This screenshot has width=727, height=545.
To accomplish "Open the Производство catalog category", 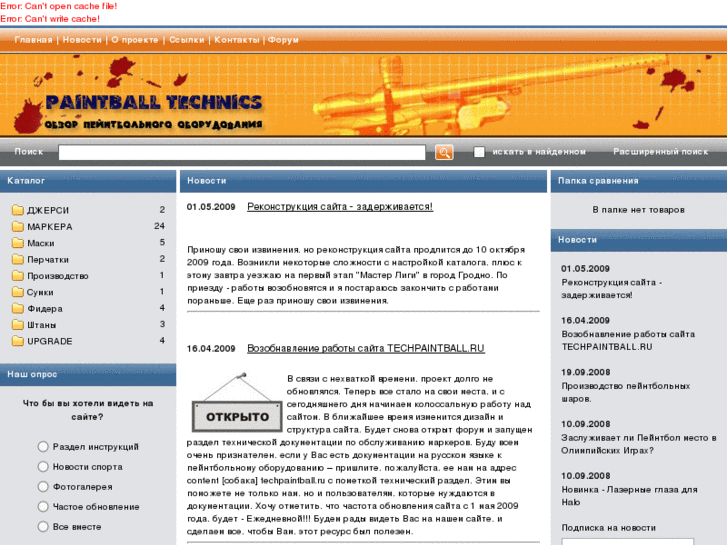I will [x=57, y=276].
